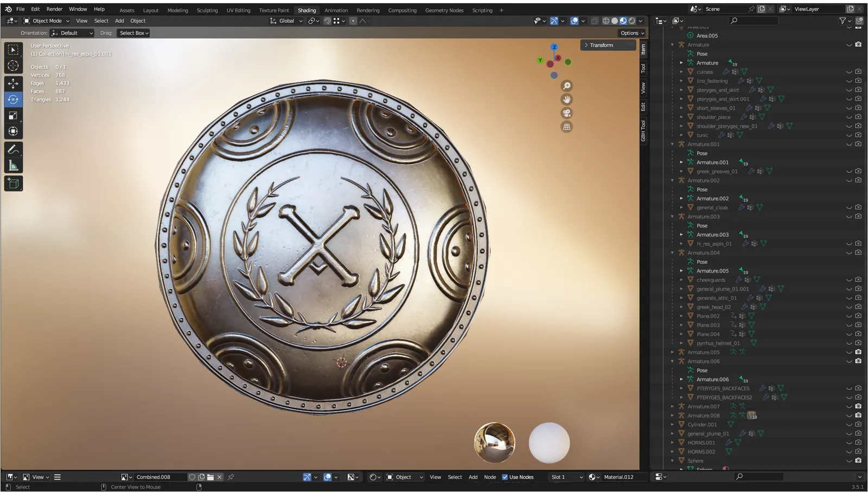Open the viewport Options popover
868x492 pixels.
pos(632,33)
